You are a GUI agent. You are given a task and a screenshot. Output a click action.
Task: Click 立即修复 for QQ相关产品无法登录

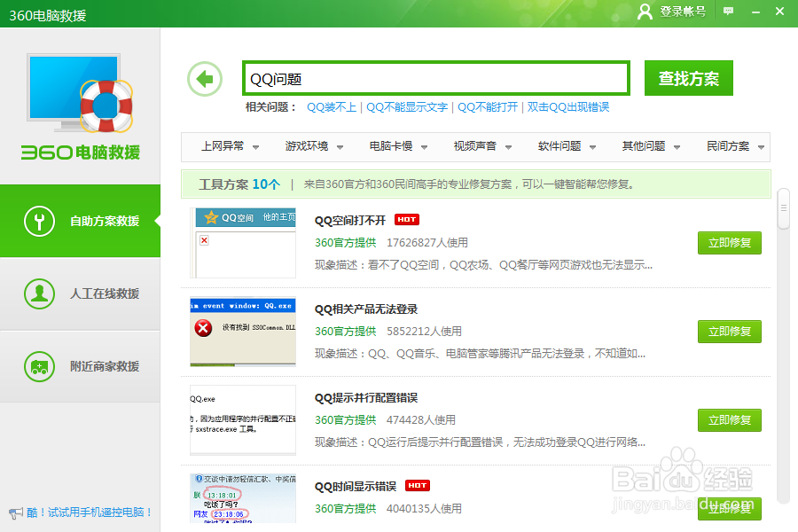click(730, 332)
